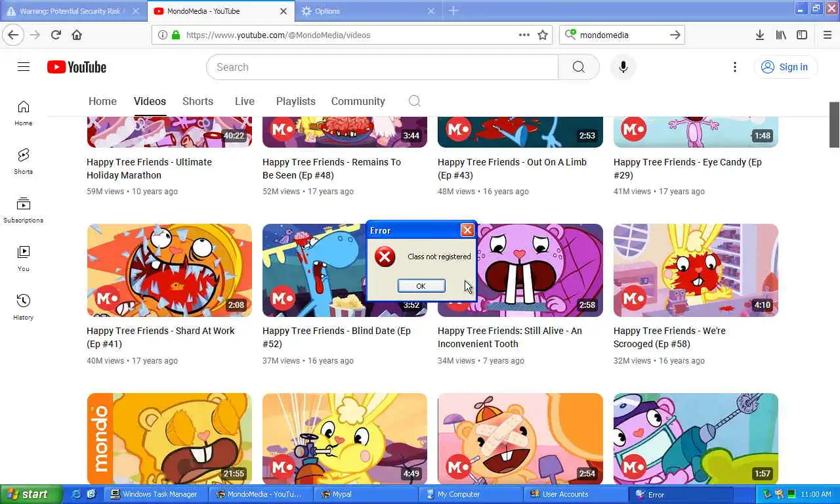Click the Windows start button

point(31,494)
